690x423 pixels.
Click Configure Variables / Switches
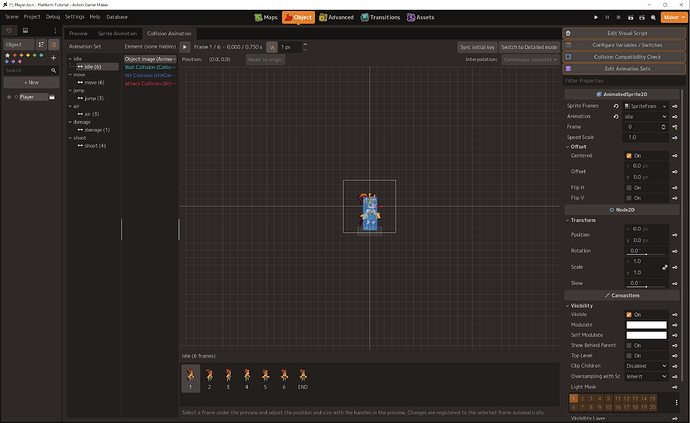624,45
